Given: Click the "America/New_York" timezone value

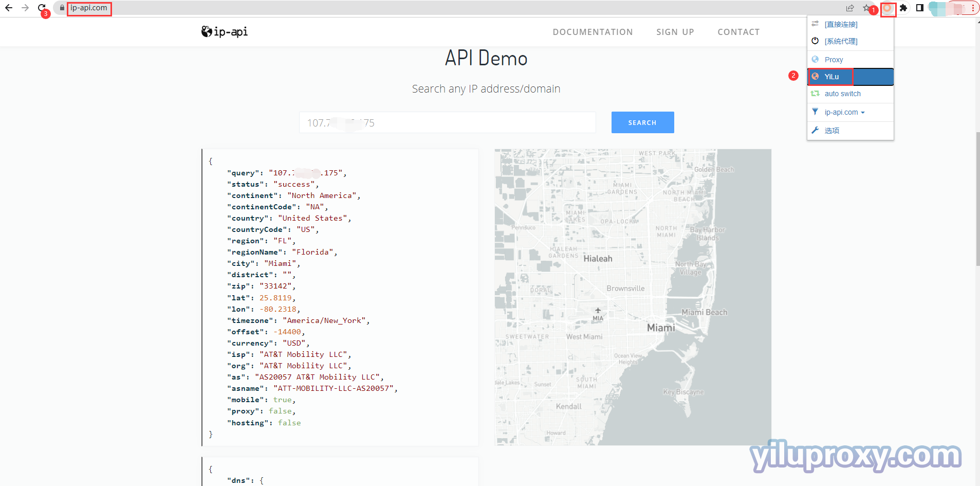Looking at the screenshot, I should coord(324,320).
